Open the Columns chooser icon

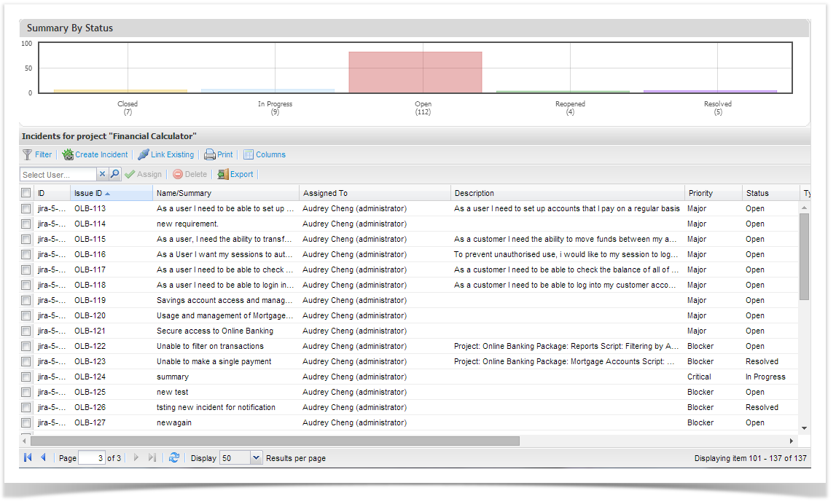(249, 154)
